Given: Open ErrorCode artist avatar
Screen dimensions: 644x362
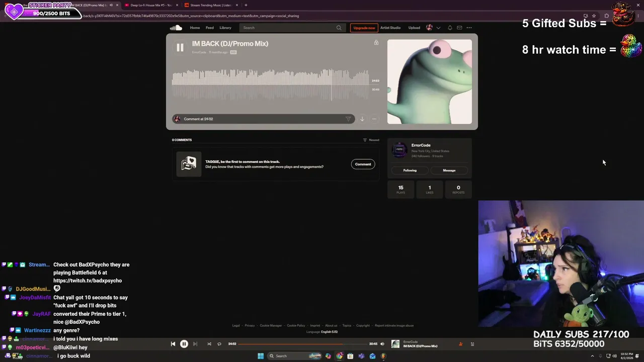Looking at the screenshot, I should coord(399,150).
